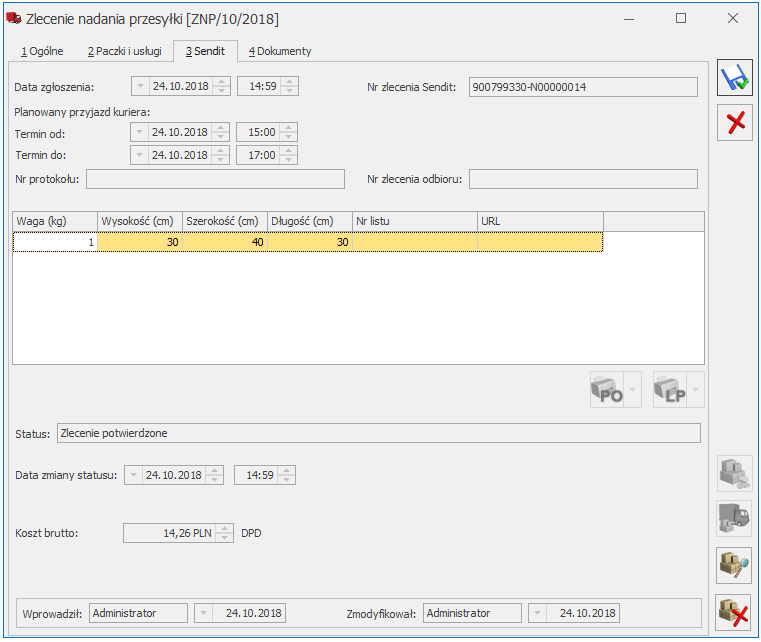Click the Nr zlecenia odbioru field

(583, 179)
